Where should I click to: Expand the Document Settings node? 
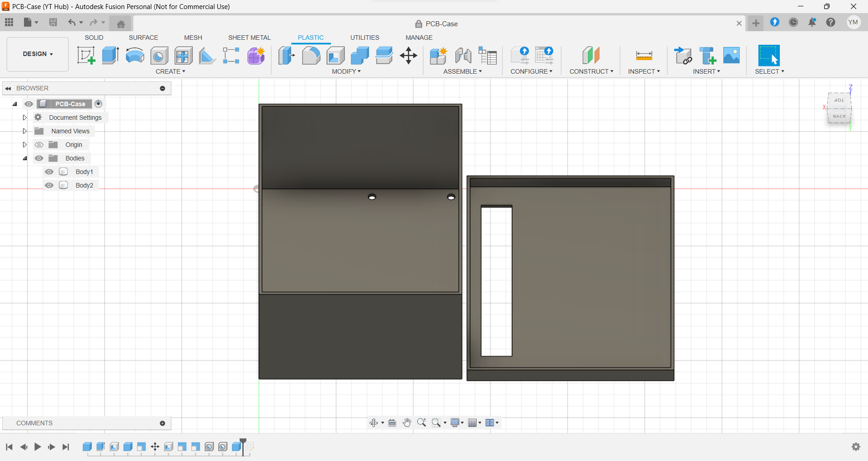25,118
